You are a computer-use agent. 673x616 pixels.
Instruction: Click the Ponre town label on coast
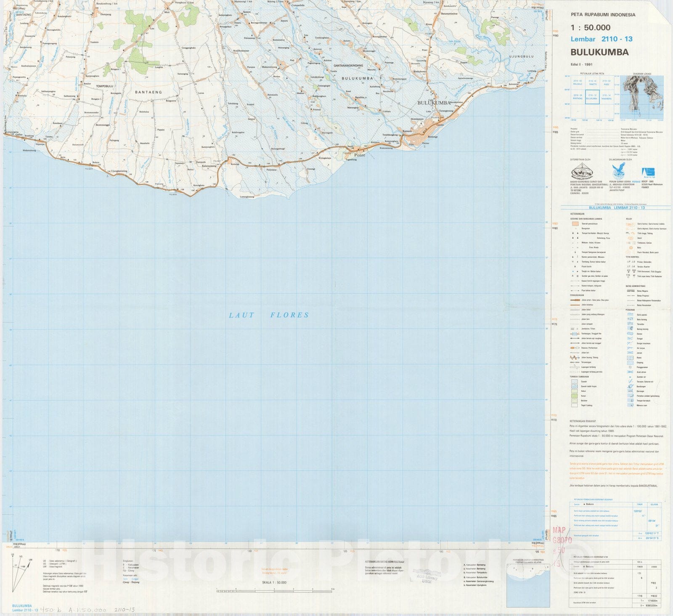[x=360, y=154]
